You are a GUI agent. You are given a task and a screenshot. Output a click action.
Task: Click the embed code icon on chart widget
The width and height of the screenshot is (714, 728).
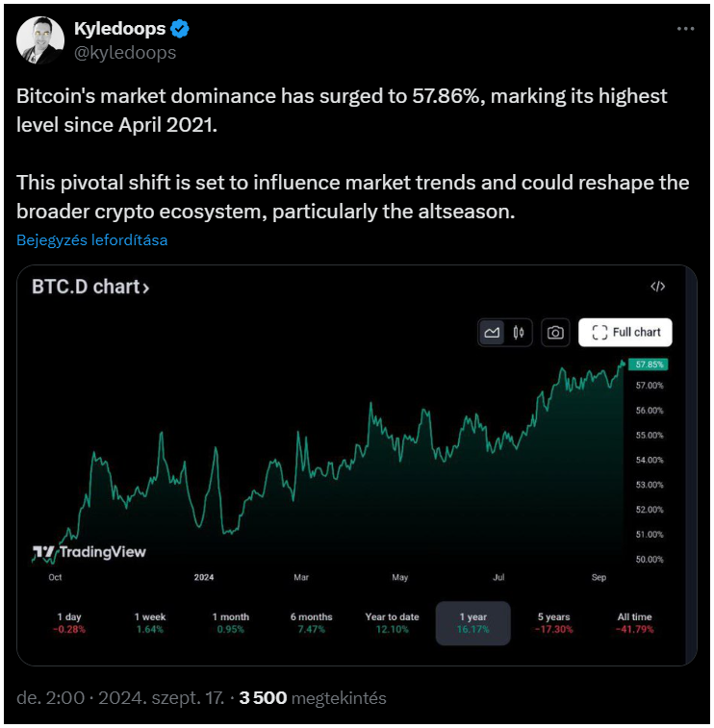[x=657, y=287]
